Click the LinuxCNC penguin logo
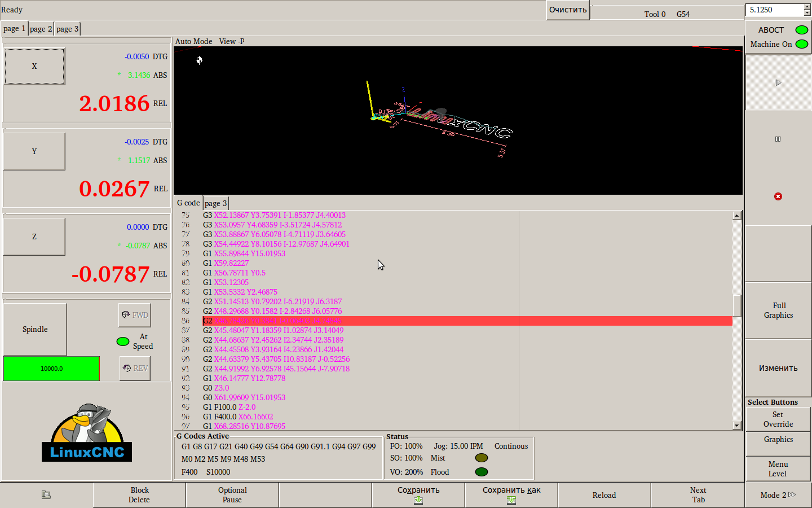Screen dimensions: 812x508 pyautogui.click(x=87, y=432)
